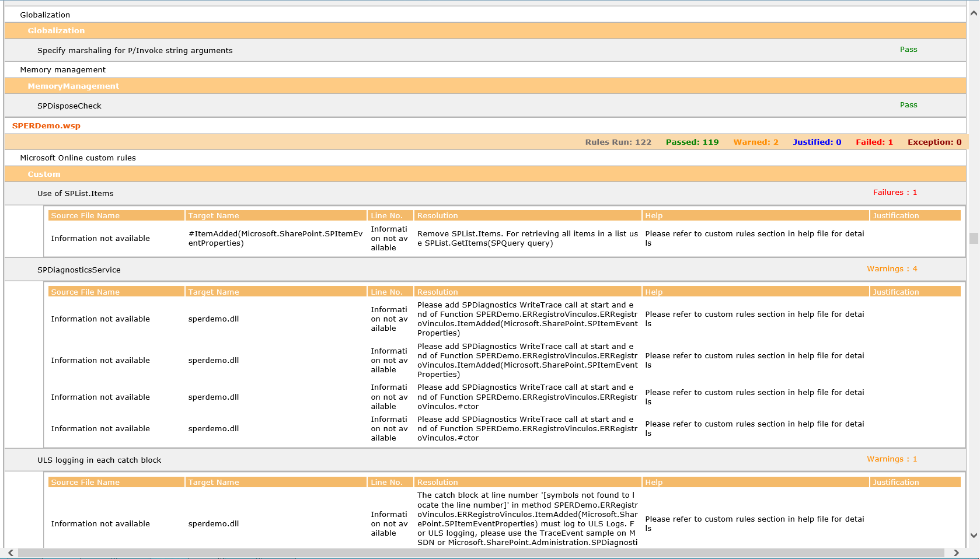Click Pass next to SPDisposeCheck
Image resolution: width=980 pixels, height=559 pixels.
[908, 104]
